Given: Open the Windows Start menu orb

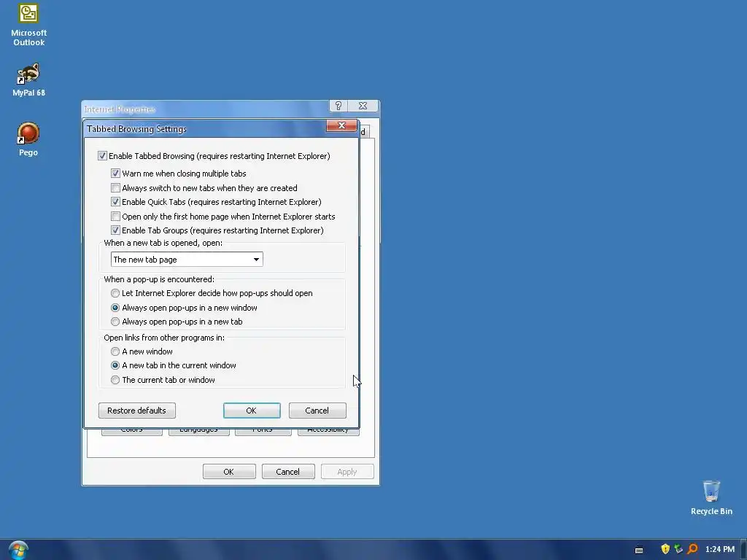Looking at the screenshot, I should click(x=18, y=550).
